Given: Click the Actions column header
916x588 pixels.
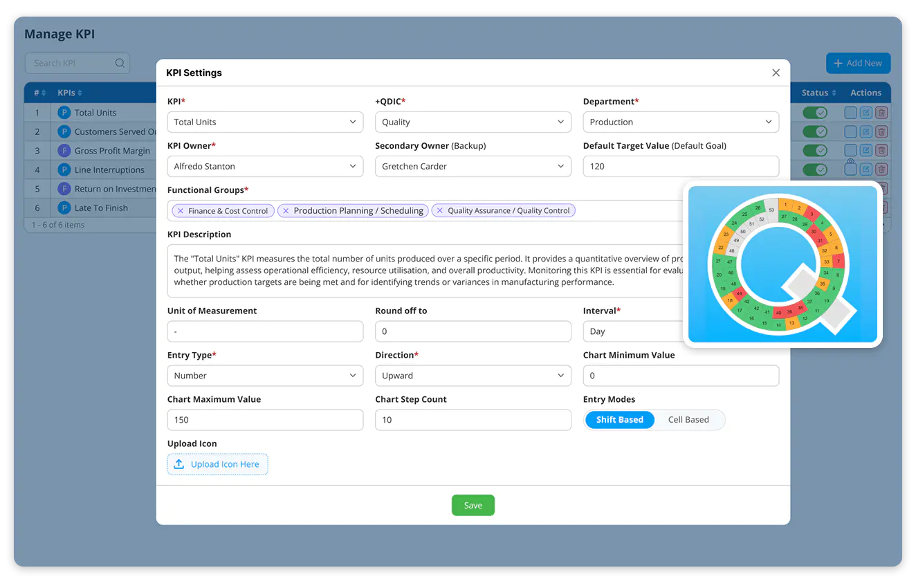Looking at the screenshot, I should 865,93.
